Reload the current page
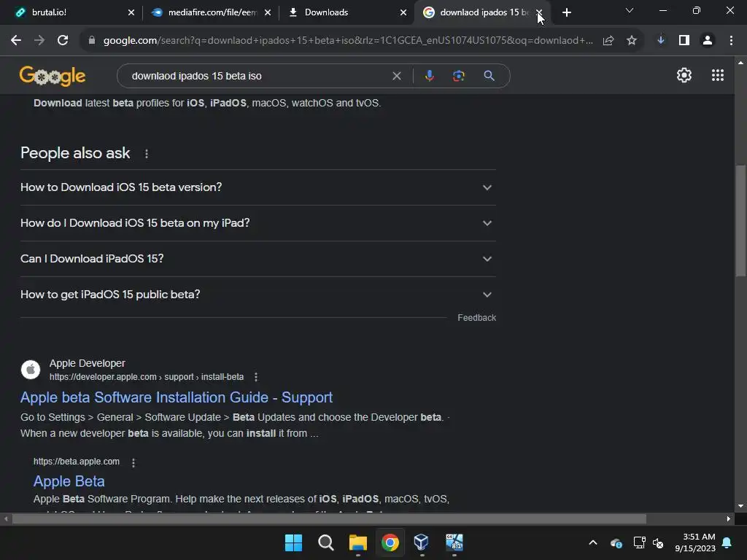The width and height of the screenshot is (747, 560). pos(63,41)
